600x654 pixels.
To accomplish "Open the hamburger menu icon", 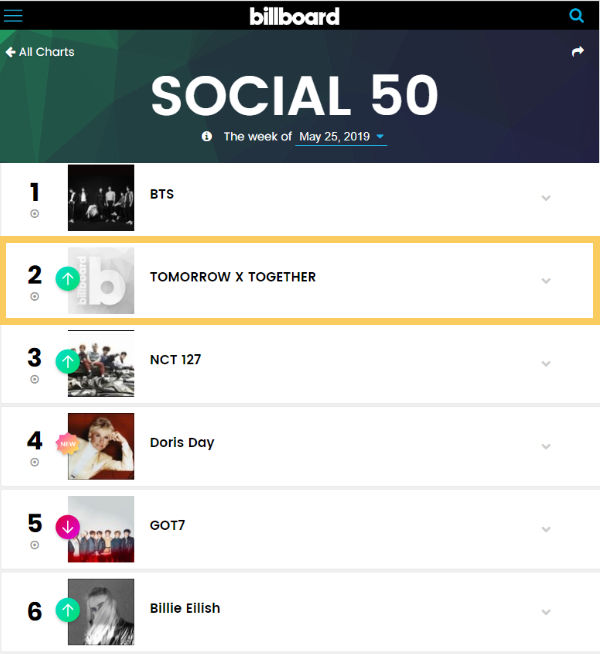I will click(14, 15).
